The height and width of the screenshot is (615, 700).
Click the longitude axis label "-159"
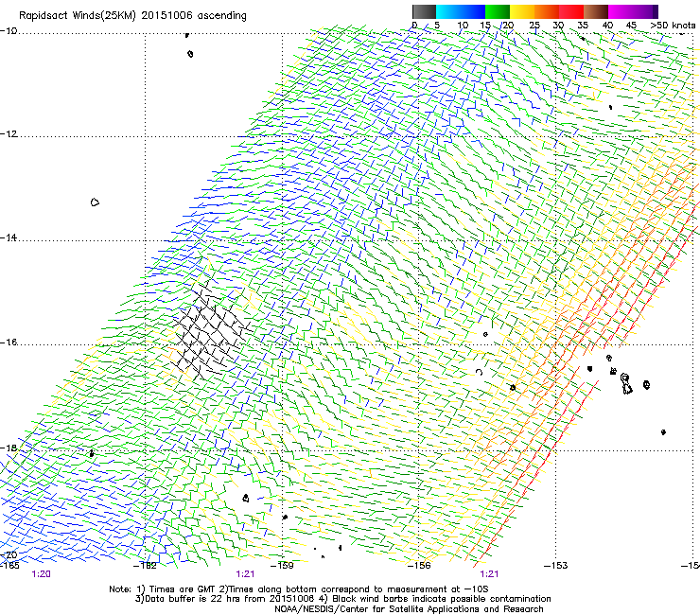[282, 566]
